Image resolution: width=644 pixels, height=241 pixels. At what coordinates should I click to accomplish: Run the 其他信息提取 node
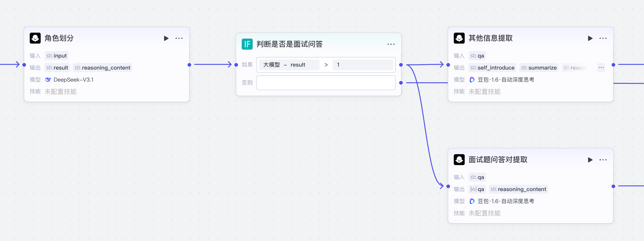[590, 38]
